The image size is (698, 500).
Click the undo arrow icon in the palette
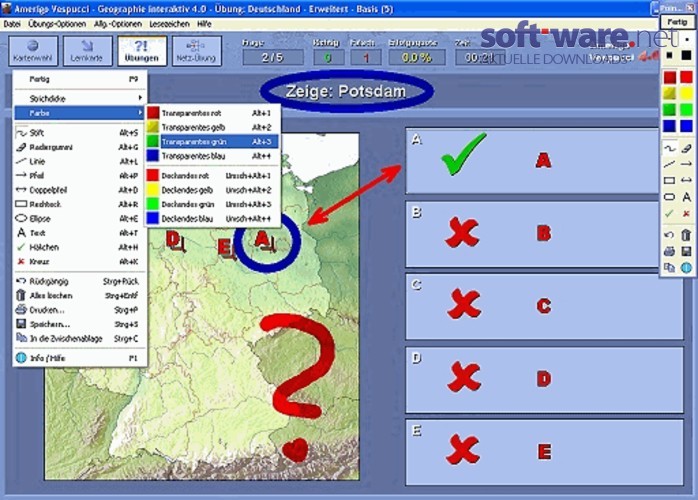(x=670, y=235)
